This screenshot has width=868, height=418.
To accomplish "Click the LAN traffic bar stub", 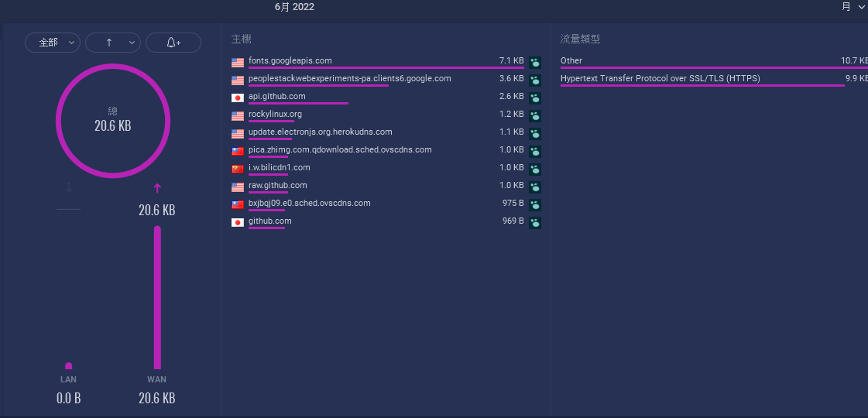I will click(69, 365).
